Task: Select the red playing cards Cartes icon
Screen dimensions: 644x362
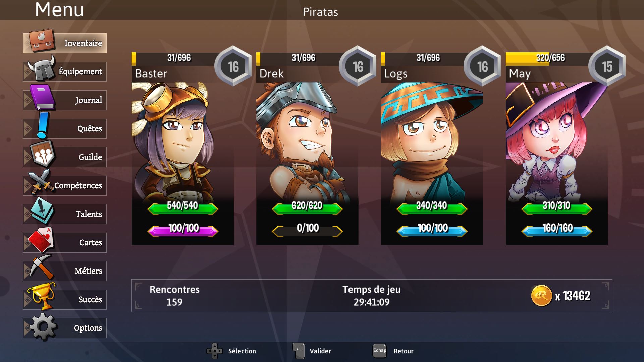Action: point(41,240)
